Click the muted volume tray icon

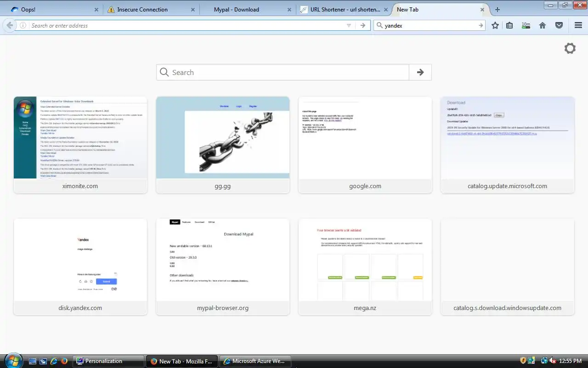(x=553, y=361)
